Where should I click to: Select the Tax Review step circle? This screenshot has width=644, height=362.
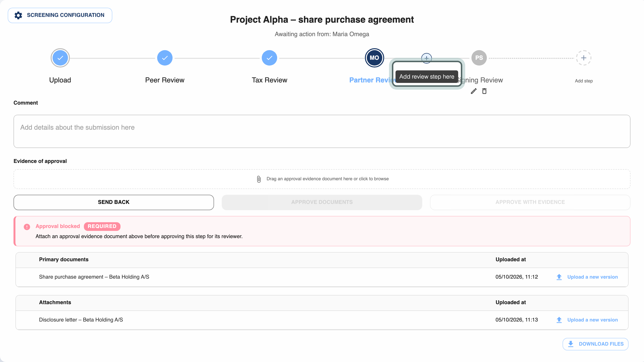coord(269,58)
